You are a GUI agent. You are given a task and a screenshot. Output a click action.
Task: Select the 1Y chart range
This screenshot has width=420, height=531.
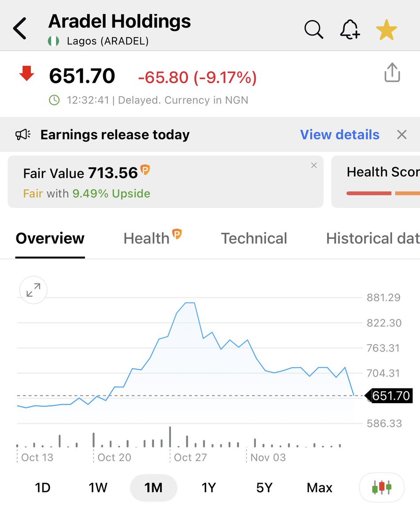[x=208, y=488]
